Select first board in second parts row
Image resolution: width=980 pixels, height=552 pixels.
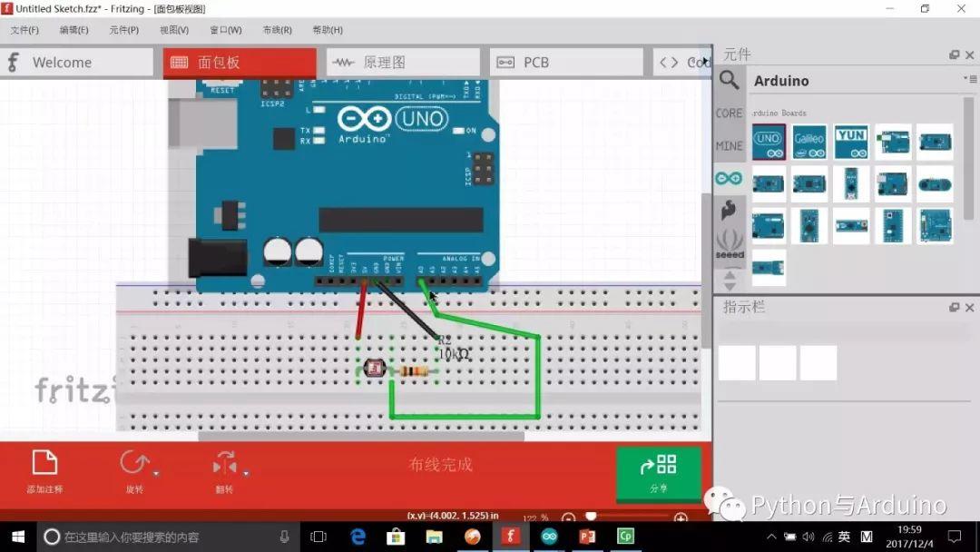point(769,183)
